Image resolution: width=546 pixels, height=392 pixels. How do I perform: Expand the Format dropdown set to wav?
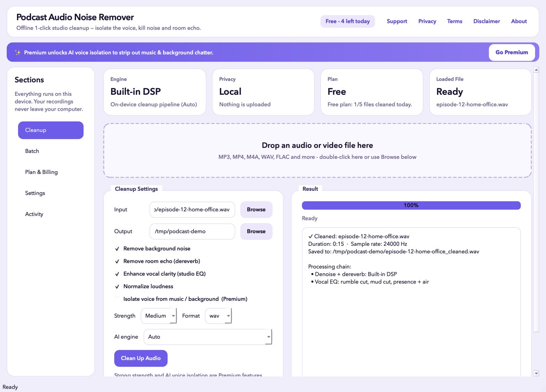tap(218, 316)
